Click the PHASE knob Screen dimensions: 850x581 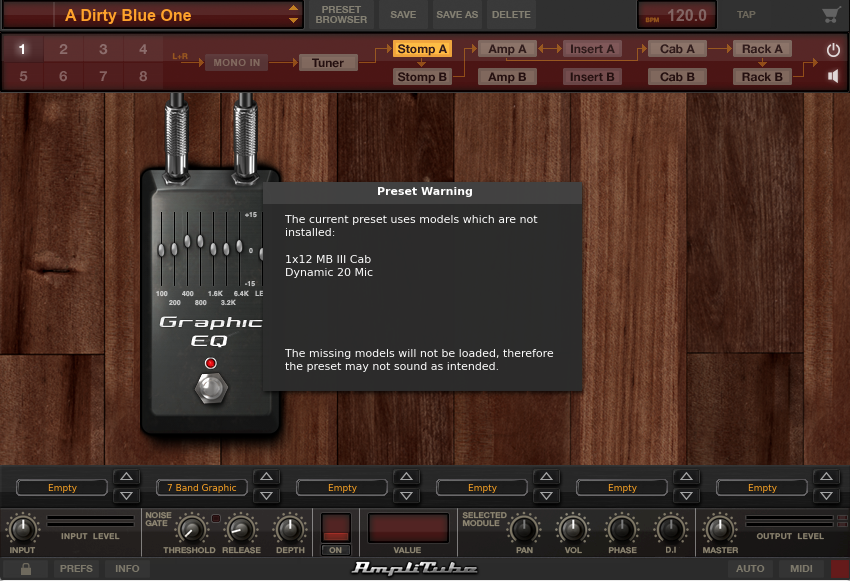click(622, 528)
